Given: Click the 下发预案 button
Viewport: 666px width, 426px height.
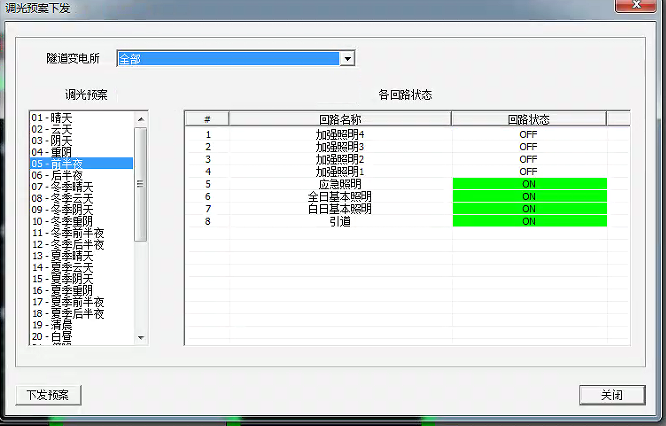Looking at the screenshot, I should 48,394.
